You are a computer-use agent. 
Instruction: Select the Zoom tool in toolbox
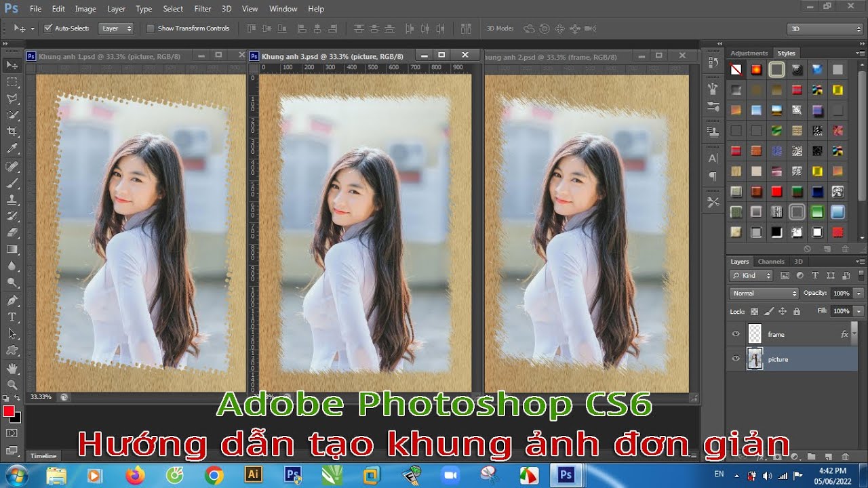tap(12, 384)
